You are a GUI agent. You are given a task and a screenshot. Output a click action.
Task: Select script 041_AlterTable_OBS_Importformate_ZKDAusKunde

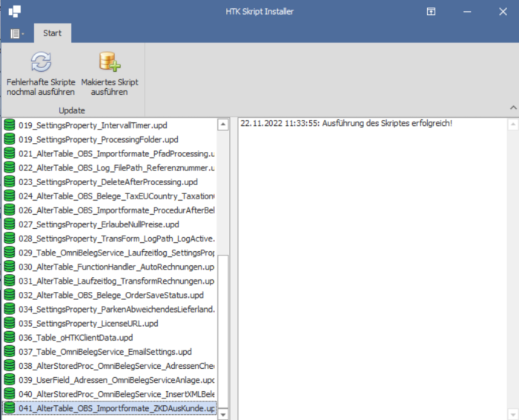(x=116, y=408)
